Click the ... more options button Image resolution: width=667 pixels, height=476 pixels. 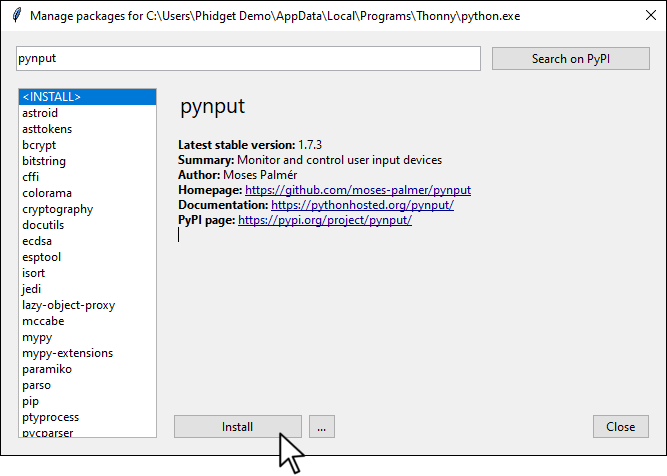tap(322, 427)
